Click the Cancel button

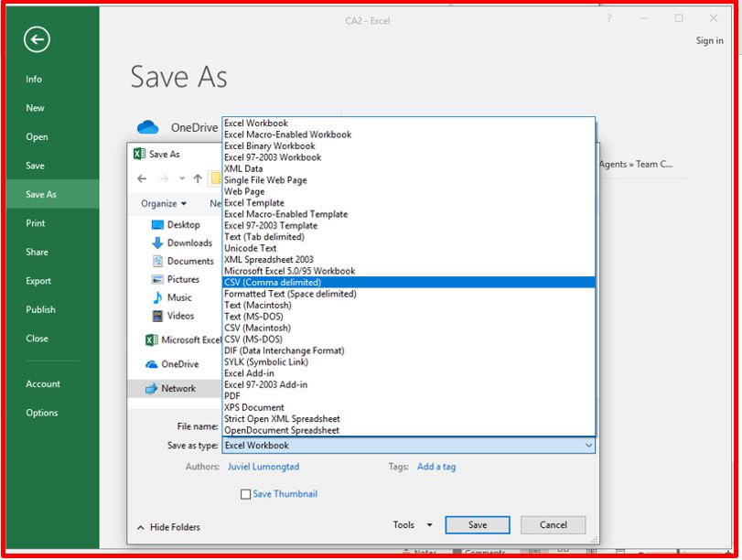(554, 525)
